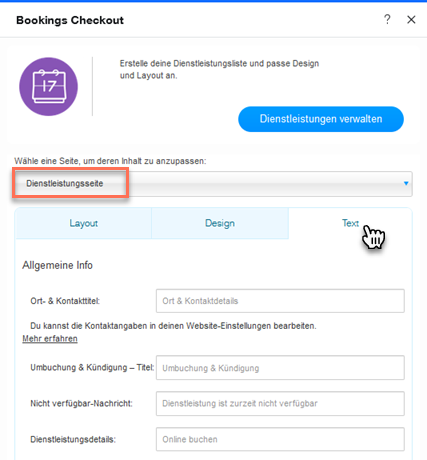This screenshot has height=460, width=427.
Task: Close the Bookings Checkout dialog
Action: coord(411,20)
